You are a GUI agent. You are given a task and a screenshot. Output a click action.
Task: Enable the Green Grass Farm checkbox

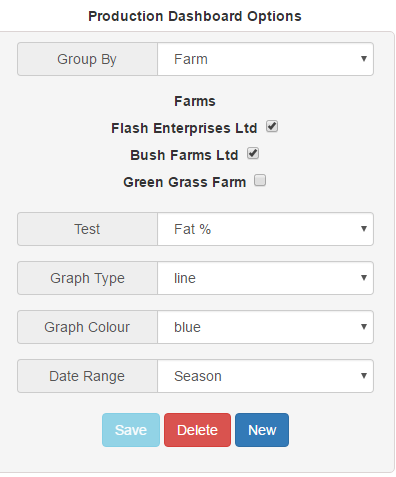point(260,180)
